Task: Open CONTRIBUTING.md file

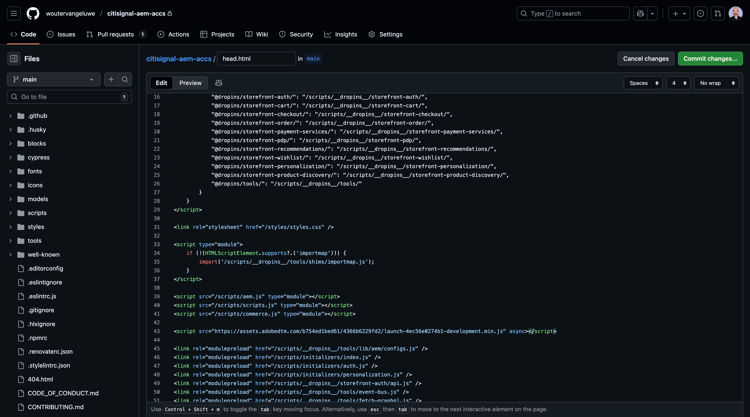Action: pyautogui.click(x=55, y=407)
